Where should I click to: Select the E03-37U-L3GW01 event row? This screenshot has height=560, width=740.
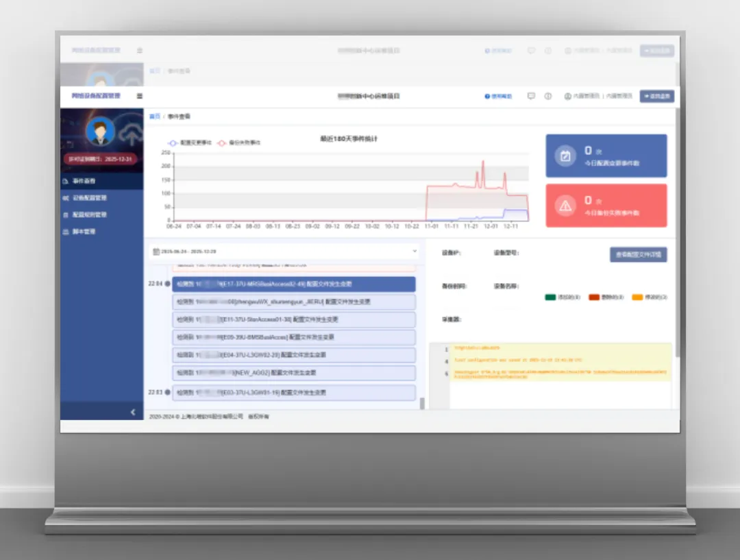pos(293,392)
